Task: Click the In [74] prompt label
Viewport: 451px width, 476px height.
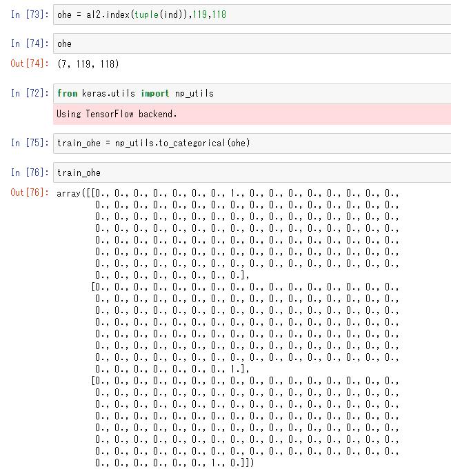Action: (30, 43)
